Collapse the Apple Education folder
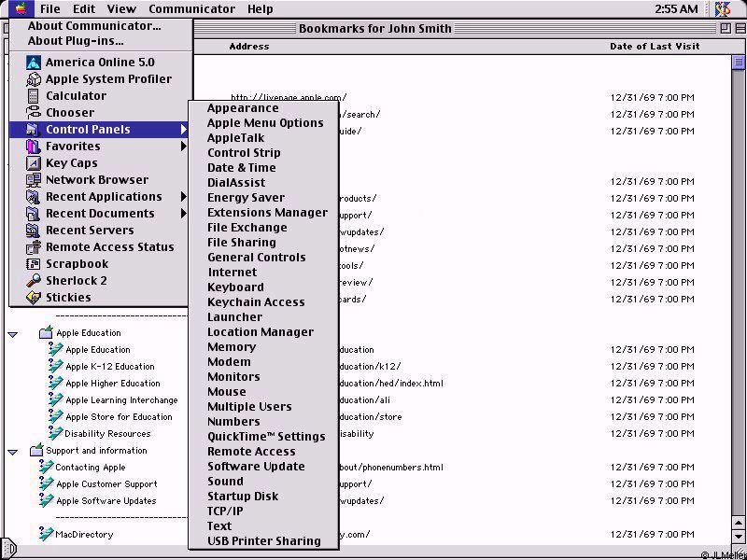This screenshot has height=560, width=747. pos(13,333)
